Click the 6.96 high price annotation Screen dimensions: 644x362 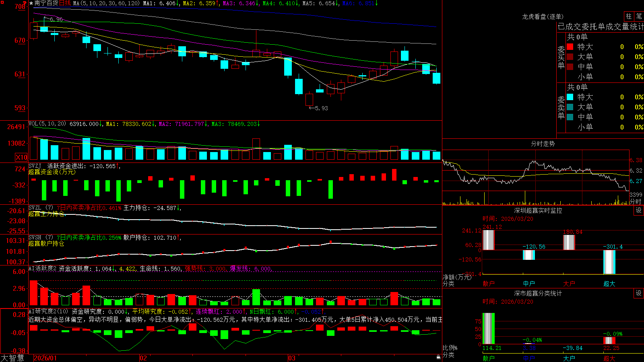[x=56, y=19]
